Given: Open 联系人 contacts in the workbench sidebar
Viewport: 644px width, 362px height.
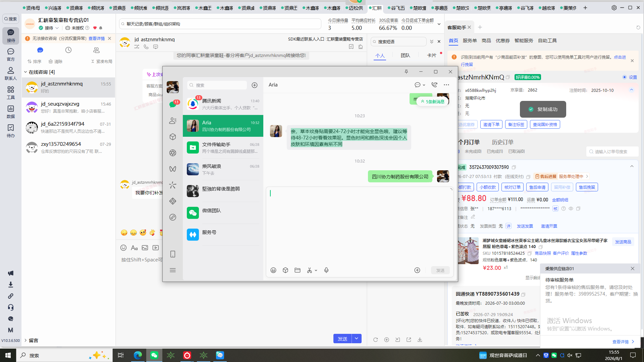Looking at the screenshot, I should pos(11,73).
